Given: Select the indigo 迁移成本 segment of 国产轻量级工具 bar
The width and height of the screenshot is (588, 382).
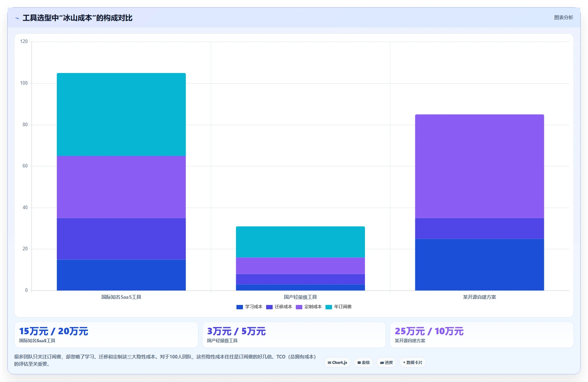Looking at the screenshot, I should coord(301,279).
